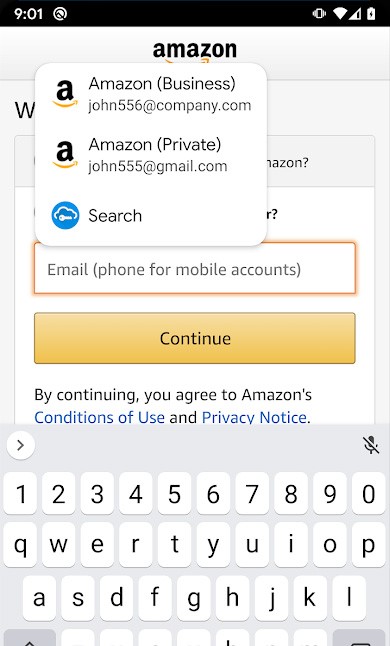Tap the vibrate mode status bar icon
The height and width of the screenshot is (646, 390).
point(319,14)
